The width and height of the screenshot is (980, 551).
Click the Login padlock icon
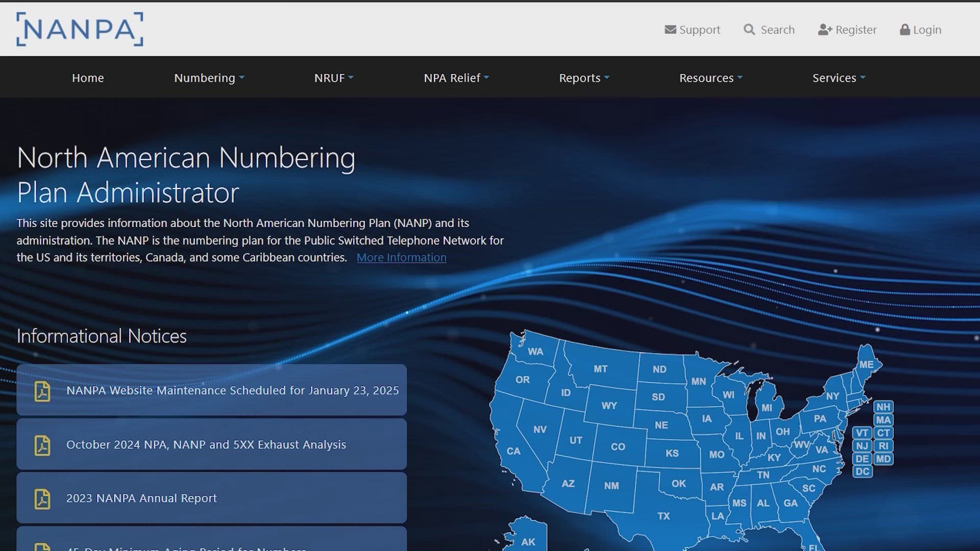click(x=904, y=30)
